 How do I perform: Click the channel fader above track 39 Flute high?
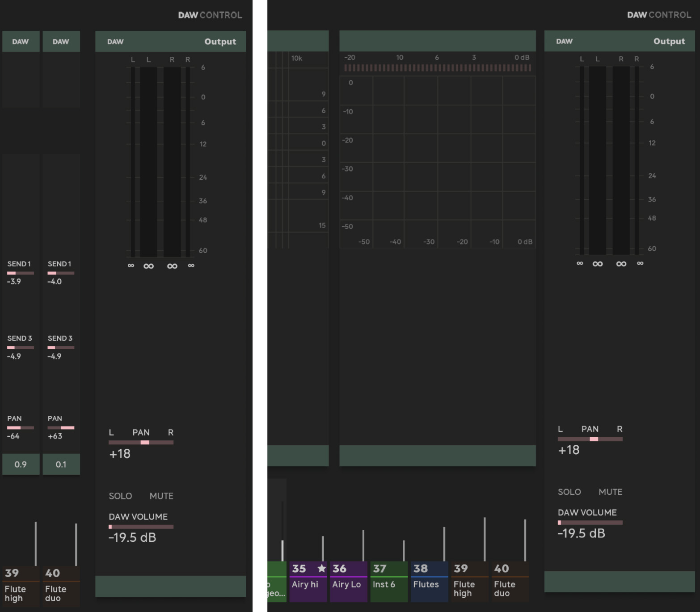click(35, 543)
